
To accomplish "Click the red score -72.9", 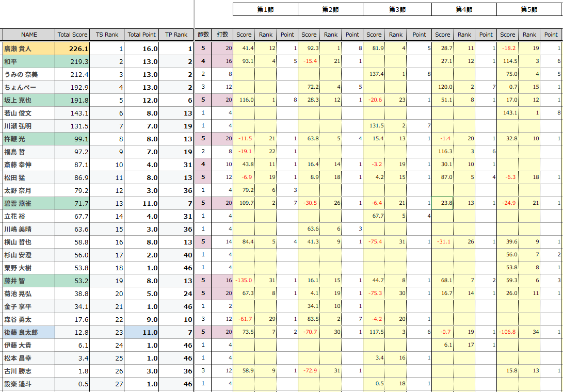I will coord(309,371).
